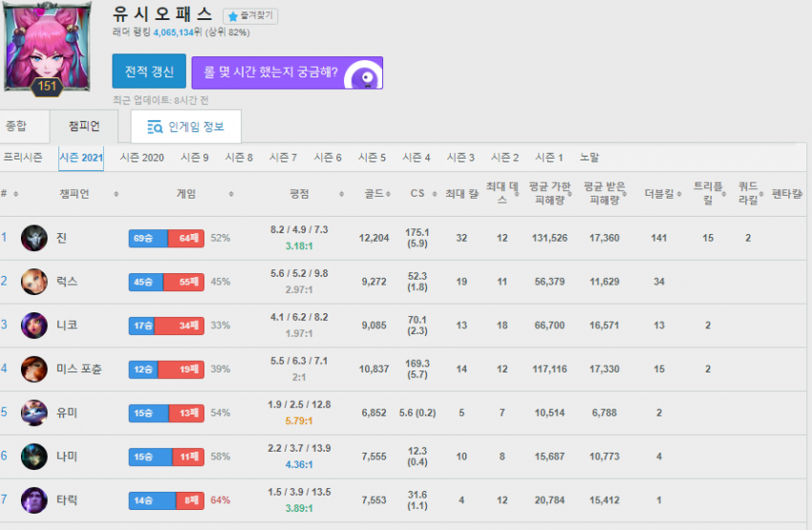Image resolution: width=812 pixels, height=530 pixels.
Task: Click the 3.18:1 KDA ratio in 진 row
Action: (x=299, y=246)
